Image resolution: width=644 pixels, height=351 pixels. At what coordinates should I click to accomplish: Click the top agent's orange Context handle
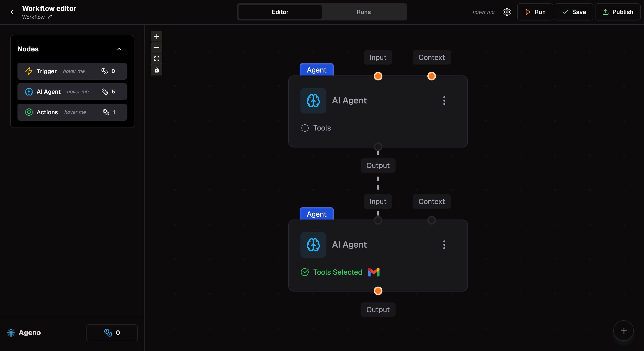pos(431,76)
